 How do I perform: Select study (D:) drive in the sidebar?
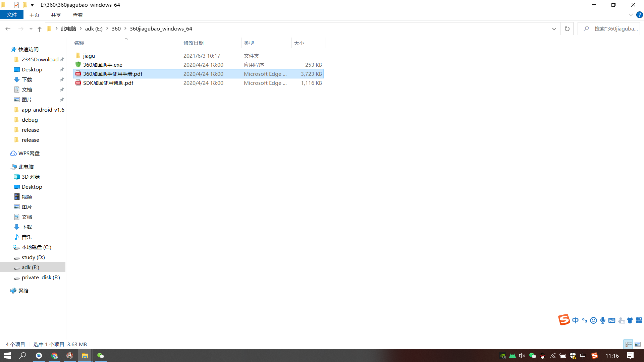coord(33,257)
